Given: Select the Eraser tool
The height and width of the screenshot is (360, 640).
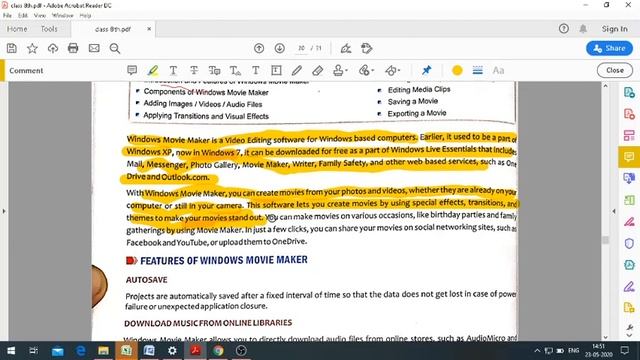Looking at the screenshot, I should (x=318, y=70).
